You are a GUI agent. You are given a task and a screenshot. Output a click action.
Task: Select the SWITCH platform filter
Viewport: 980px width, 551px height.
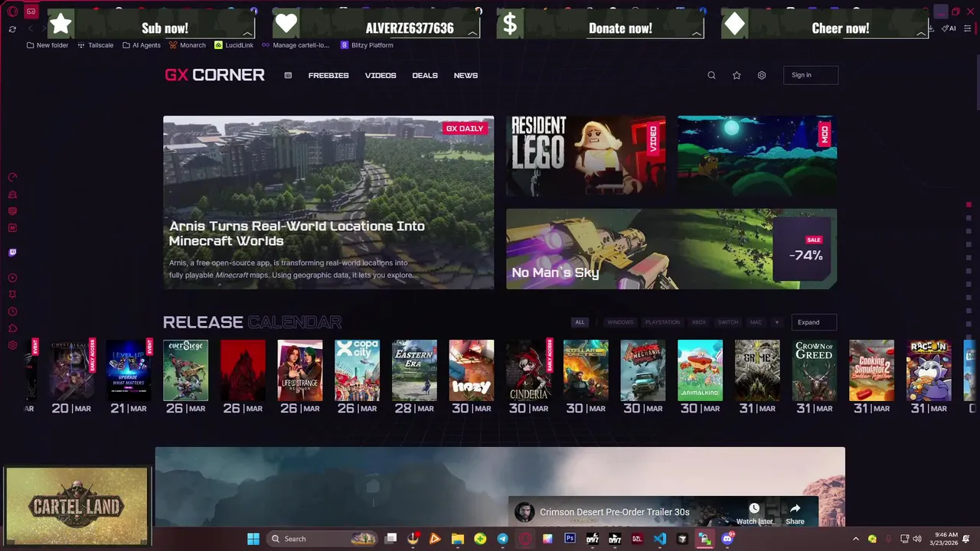coord(728,322)
